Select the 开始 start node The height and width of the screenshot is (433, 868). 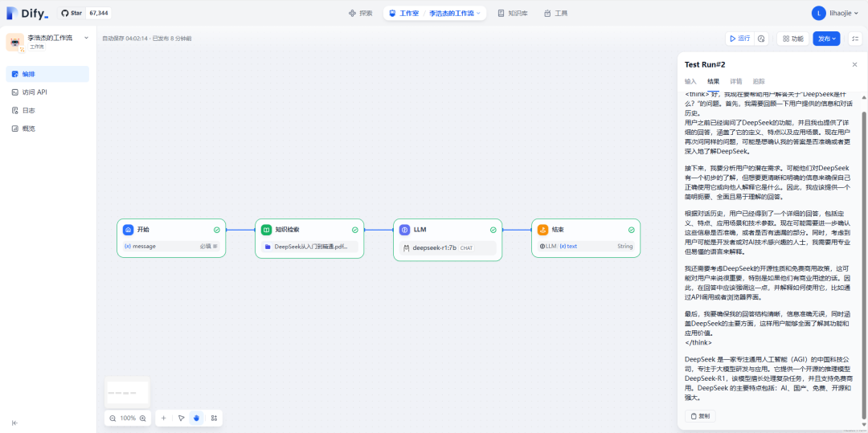point(171,238)
